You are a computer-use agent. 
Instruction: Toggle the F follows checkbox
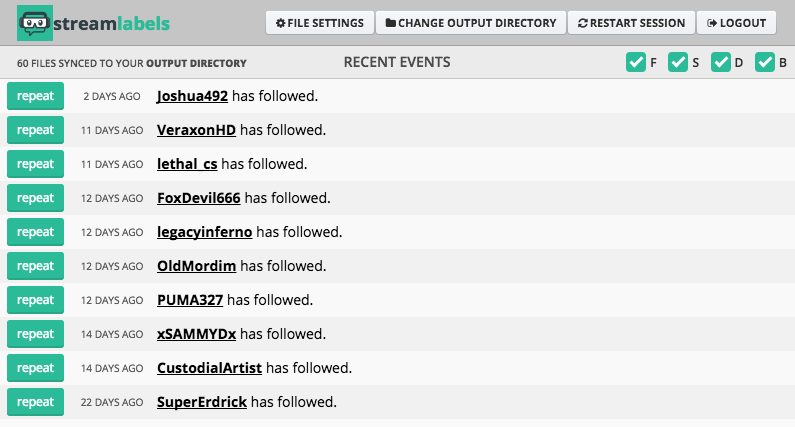point(636,62)
